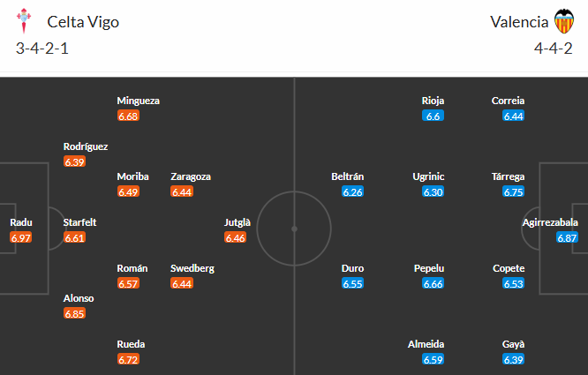Click Rueda's 6.72 rating badge
588x375 pixels.
[128, 360]
